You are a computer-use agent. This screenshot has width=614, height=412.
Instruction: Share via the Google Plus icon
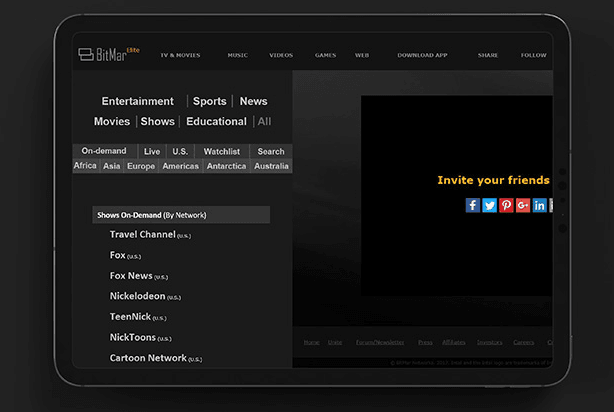coord(523,205)
